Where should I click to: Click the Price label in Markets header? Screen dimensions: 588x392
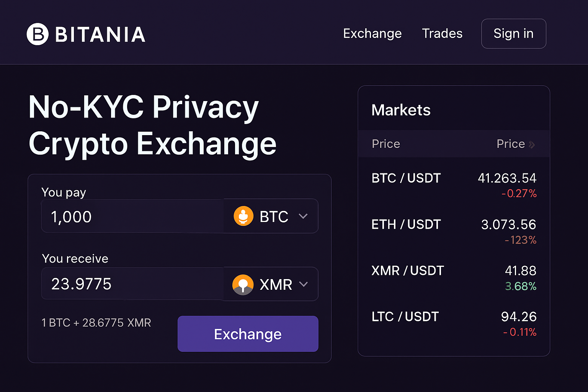coord(385,144)
